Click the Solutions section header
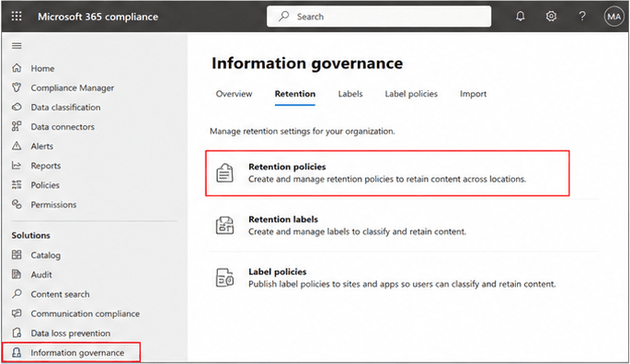This screenshot has width=630, height=364. (31, 235)
